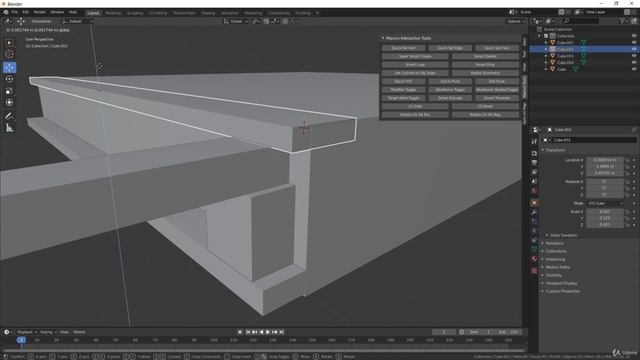The height and width of the screenshot is (360, 640).
Task: Open the Physics properties tab icon
Action: (x=534, y=231)
